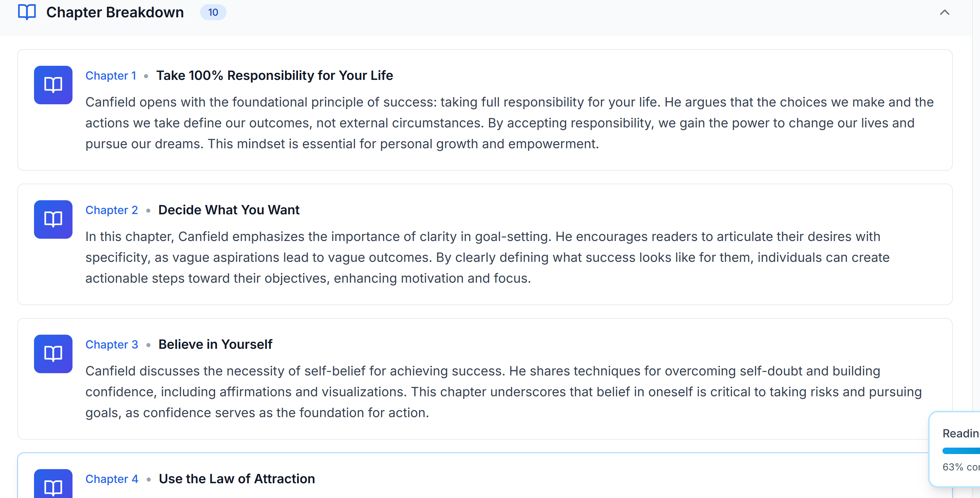Screen dimensions: 980x498
Task: Select 'Take 100% Responsibility for Your Life' title
Action: [x=275, y=75]
